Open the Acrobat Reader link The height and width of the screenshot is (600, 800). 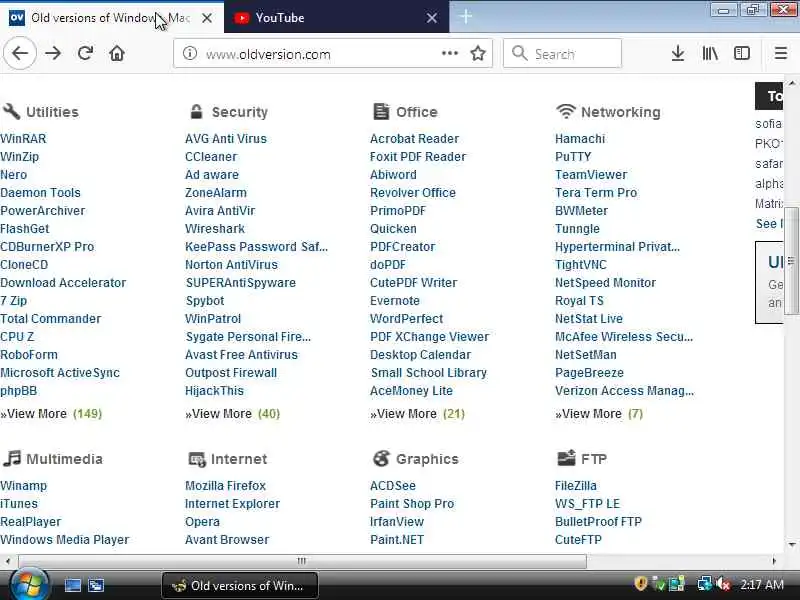414,139
